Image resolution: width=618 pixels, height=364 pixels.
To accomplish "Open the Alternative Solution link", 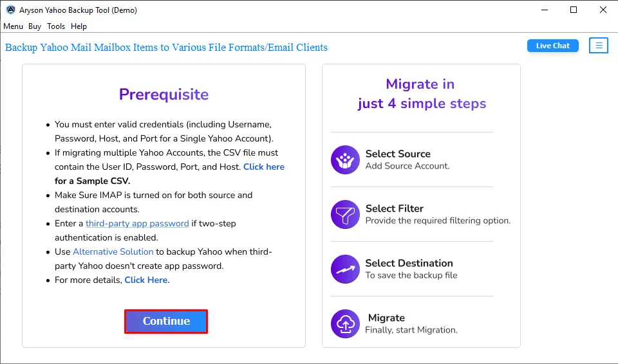I will pyautogui.click(x=113, y=251).
